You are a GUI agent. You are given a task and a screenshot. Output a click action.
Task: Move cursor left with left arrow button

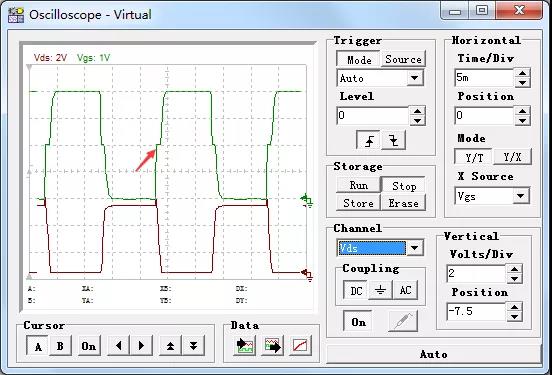pyautogui.click(x=119, y=346)
